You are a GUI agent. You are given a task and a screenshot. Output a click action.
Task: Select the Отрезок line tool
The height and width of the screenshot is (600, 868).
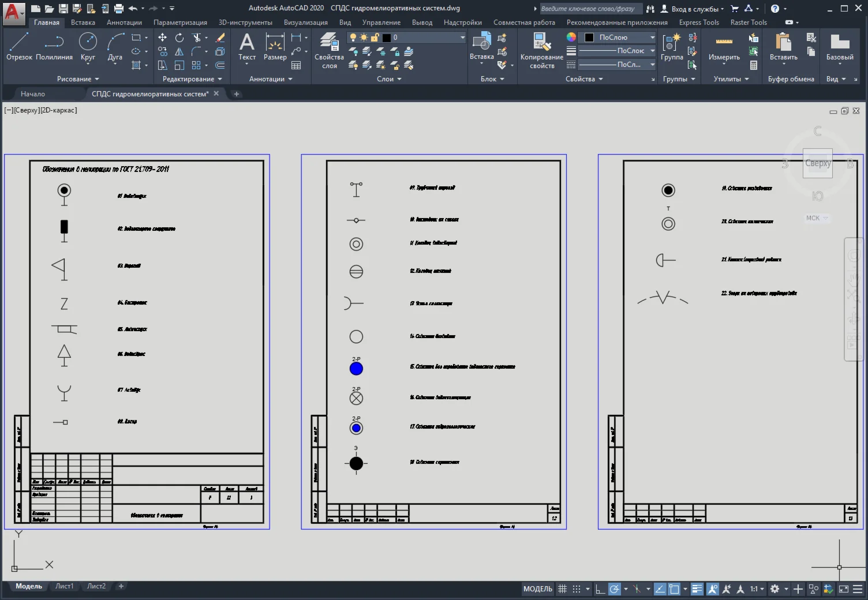tap(19, 47)
